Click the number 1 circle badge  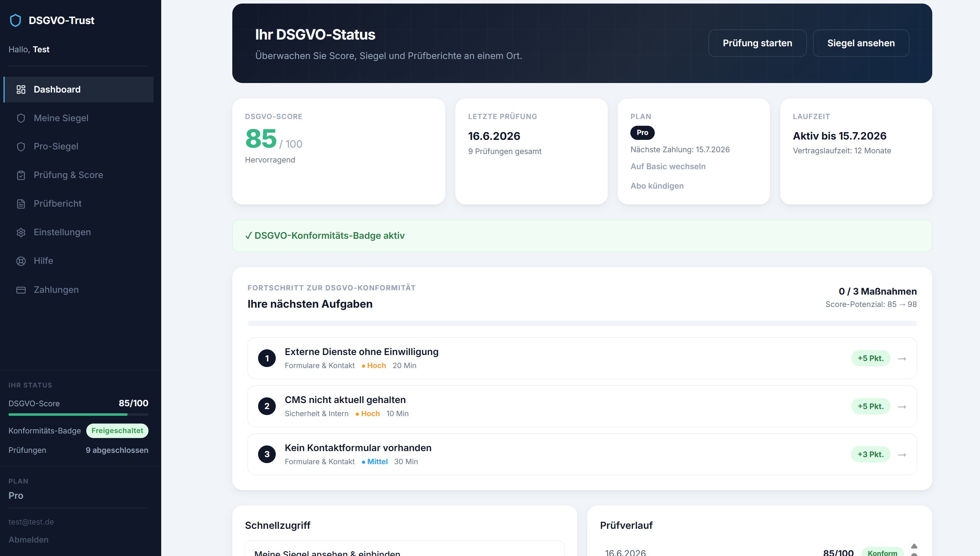tap(267, 358)
